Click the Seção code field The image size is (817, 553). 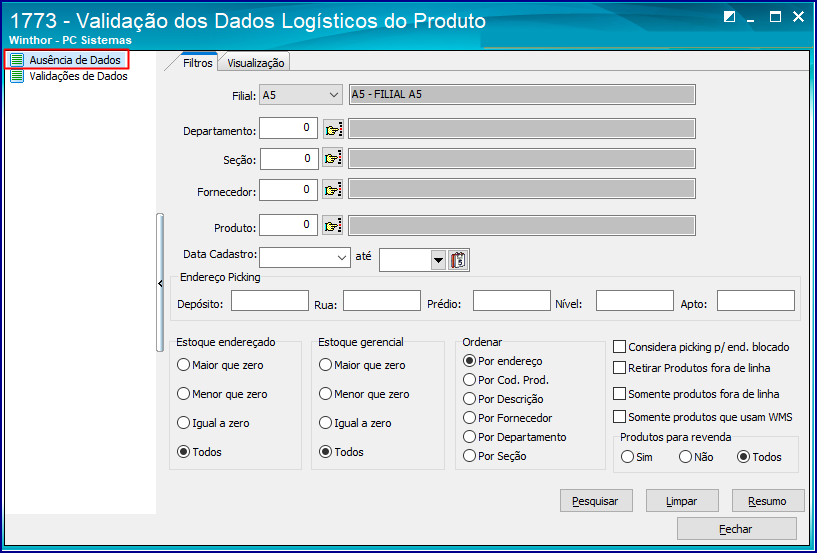(289, 158)
